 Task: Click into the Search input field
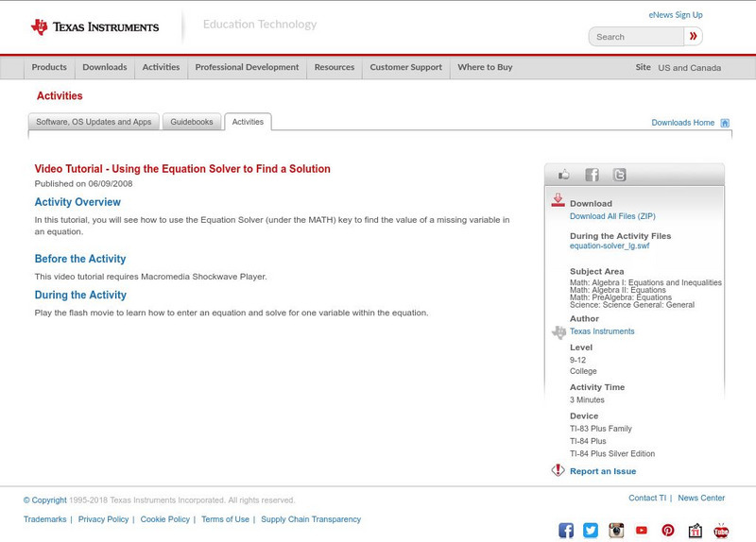click(636, 37)
